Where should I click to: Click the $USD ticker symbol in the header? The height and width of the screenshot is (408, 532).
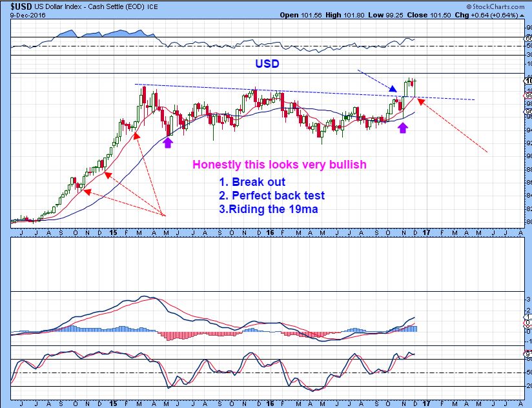(x=18, y=5)
